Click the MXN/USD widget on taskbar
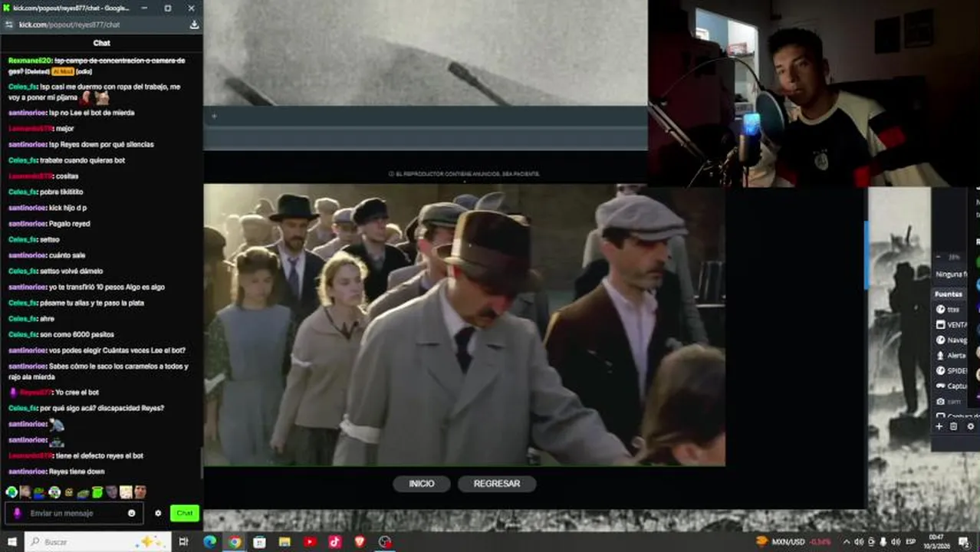 pos(794,542)
